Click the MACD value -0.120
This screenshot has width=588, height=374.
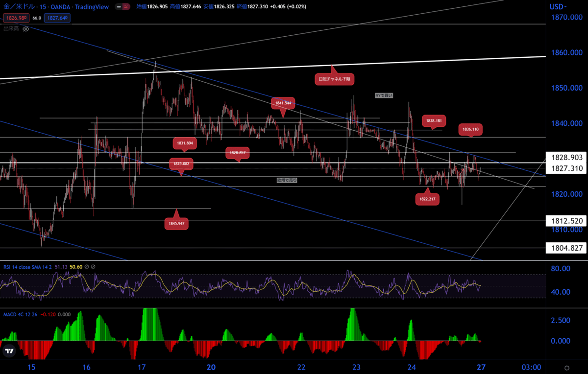click(48, 314)
